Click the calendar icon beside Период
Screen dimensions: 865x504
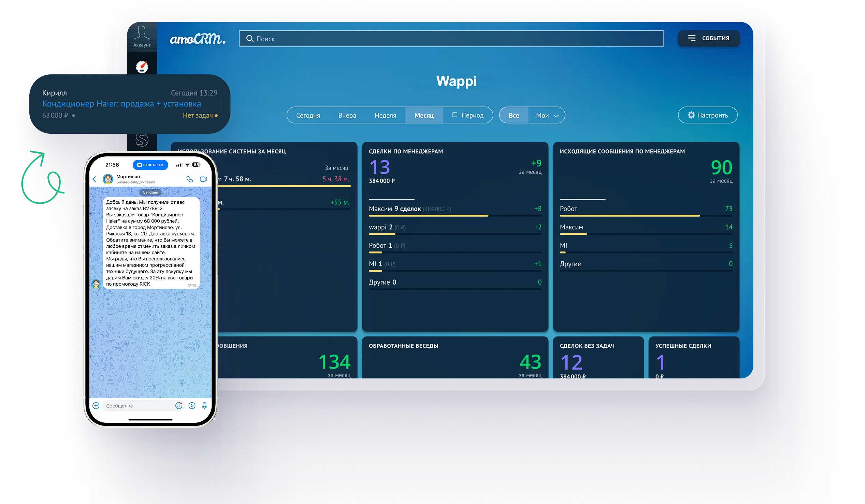[454, 115]
